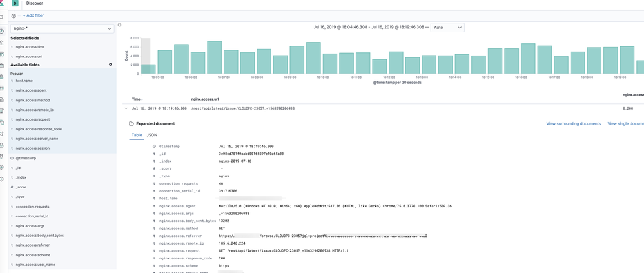Click nginx.access.method value GET
This screenshot has height=273, width=644.
[x=222, y=228]
